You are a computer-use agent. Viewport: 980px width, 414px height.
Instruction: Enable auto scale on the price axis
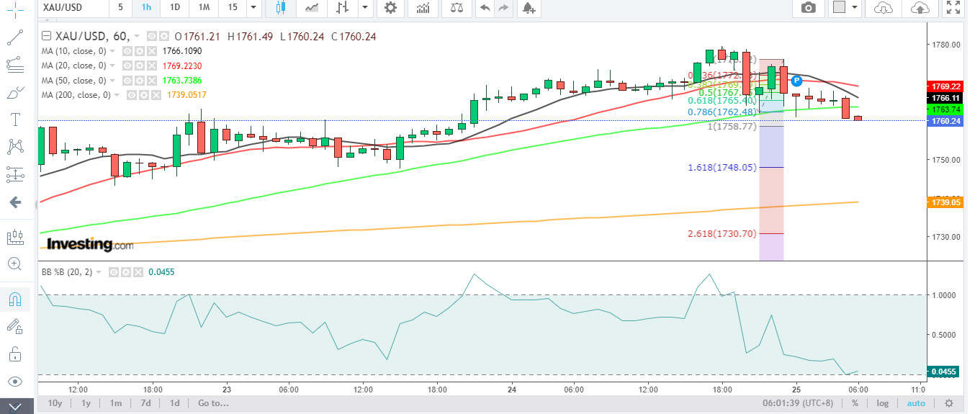916,403
